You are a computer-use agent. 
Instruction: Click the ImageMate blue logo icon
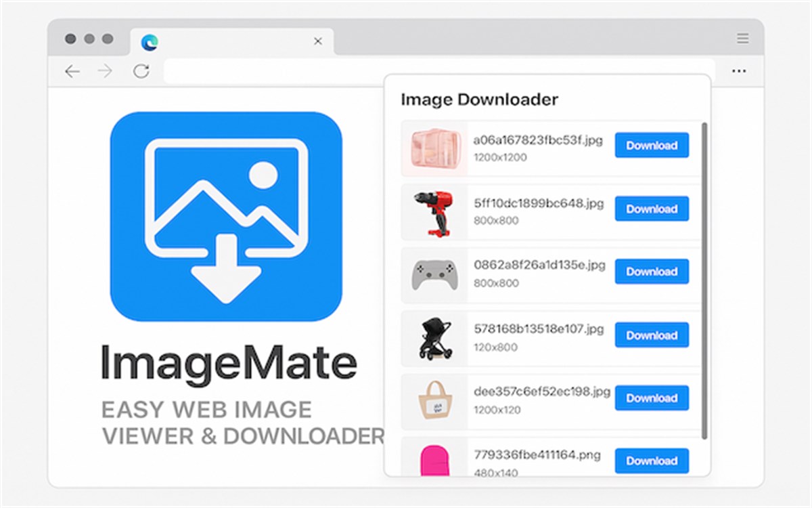point(226,217)
